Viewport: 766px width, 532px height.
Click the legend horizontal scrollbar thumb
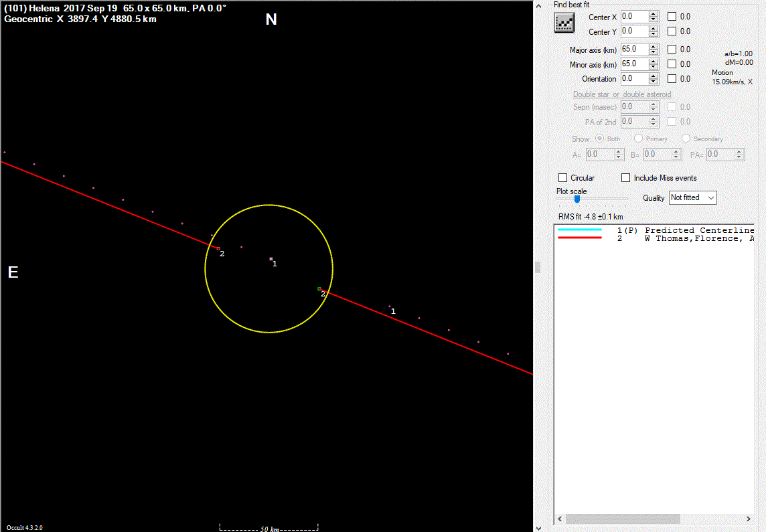(623, 519)
